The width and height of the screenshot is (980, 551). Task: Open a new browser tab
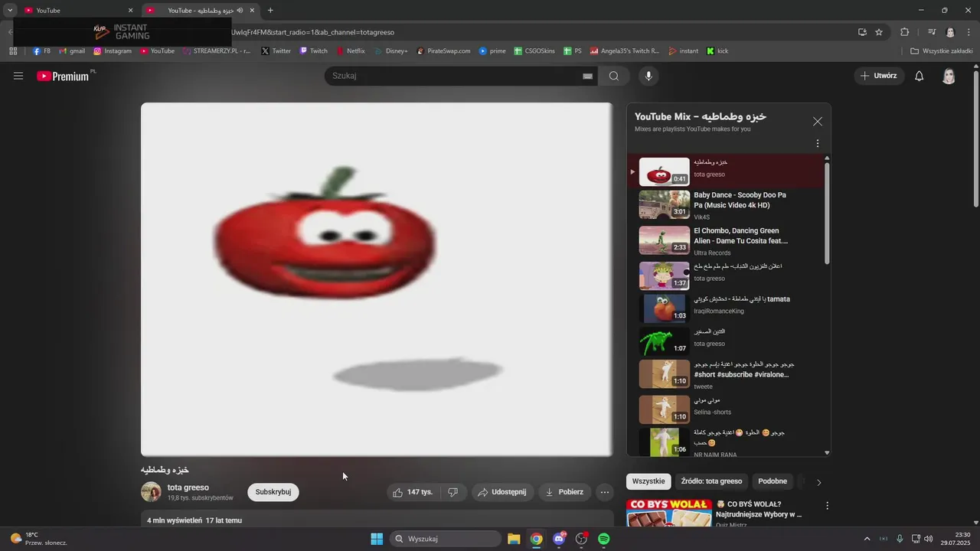coord(270,11)
